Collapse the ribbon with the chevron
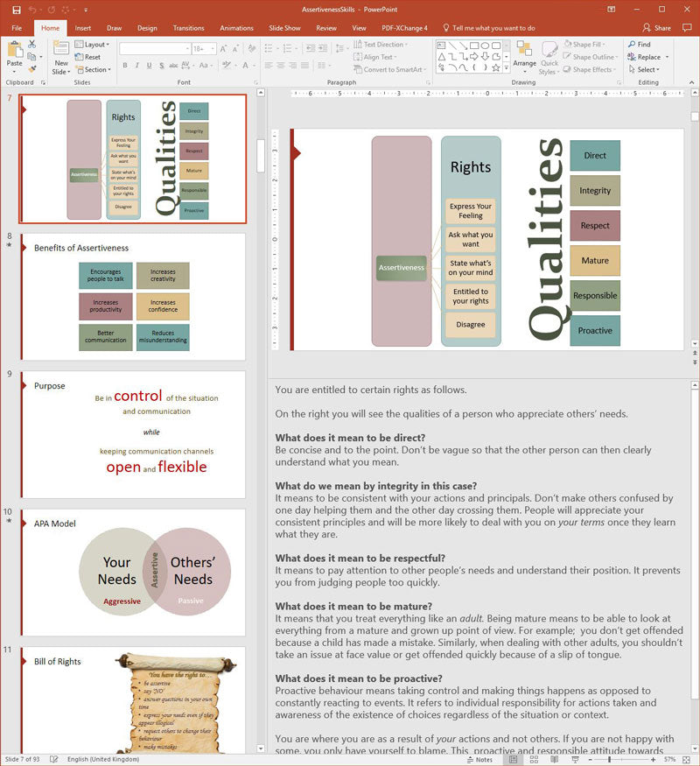Viewport: 700px width, 766px height. point(691,82)
